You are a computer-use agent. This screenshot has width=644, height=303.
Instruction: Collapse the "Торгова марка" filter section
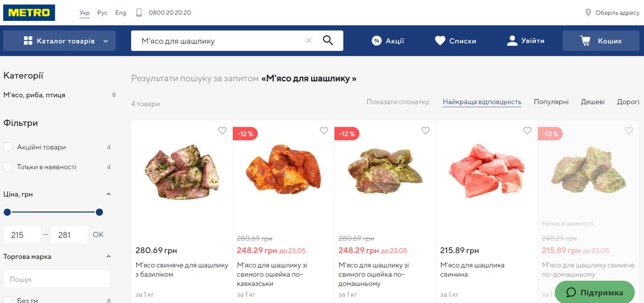click(x=108, y=256)
